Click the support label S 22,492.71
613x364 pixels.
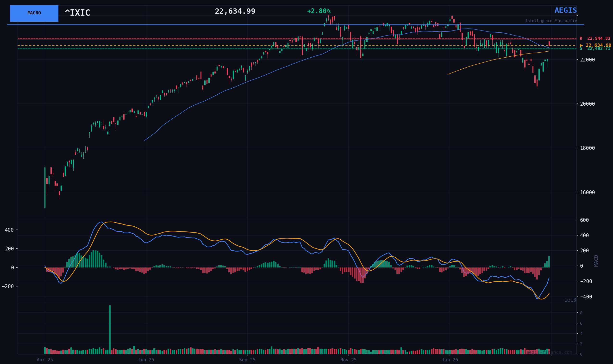(x=595, y=49)
